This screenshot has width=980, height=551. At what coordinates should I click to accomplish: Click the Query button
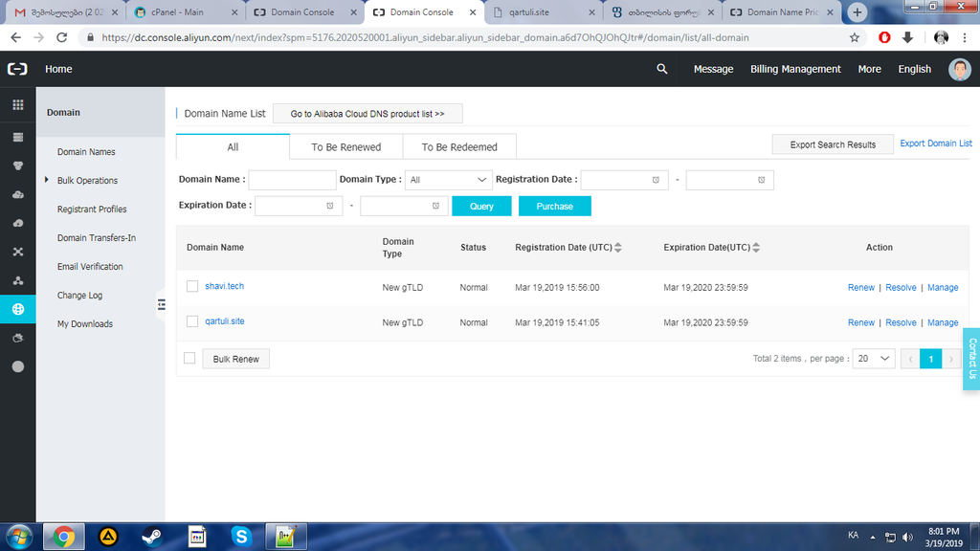pyautogui.click(x=481, y=207)
